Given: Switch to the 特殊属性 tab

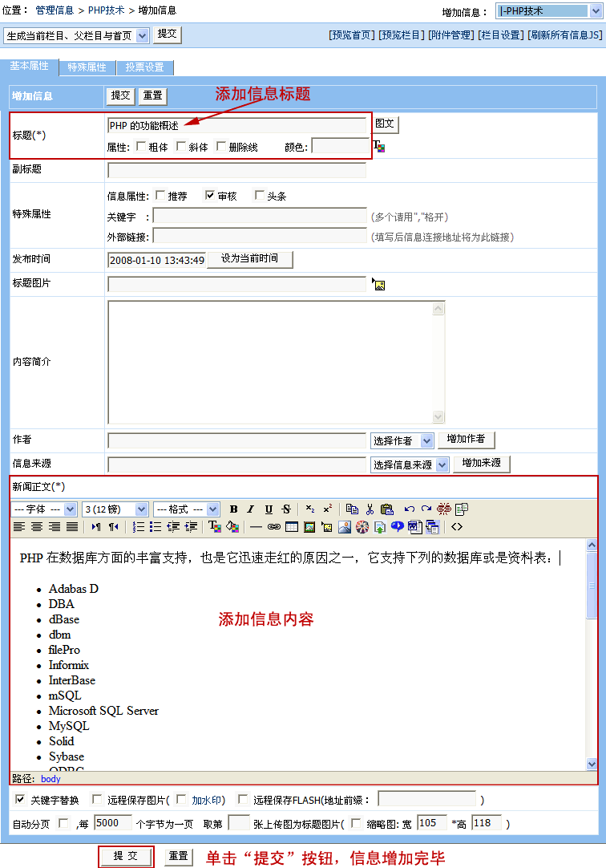Looking at the screenshot, I should tap(87, 67).
